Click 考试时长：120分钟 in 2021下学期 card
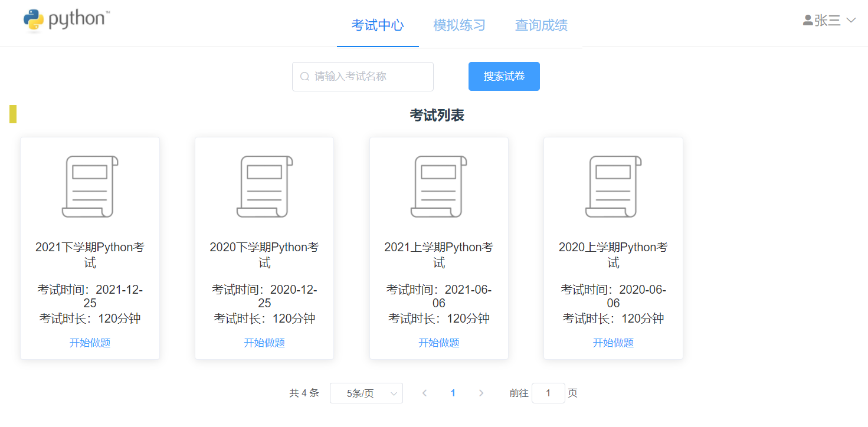The height and width of the screenshot is (427, 868). click(90, 318)
